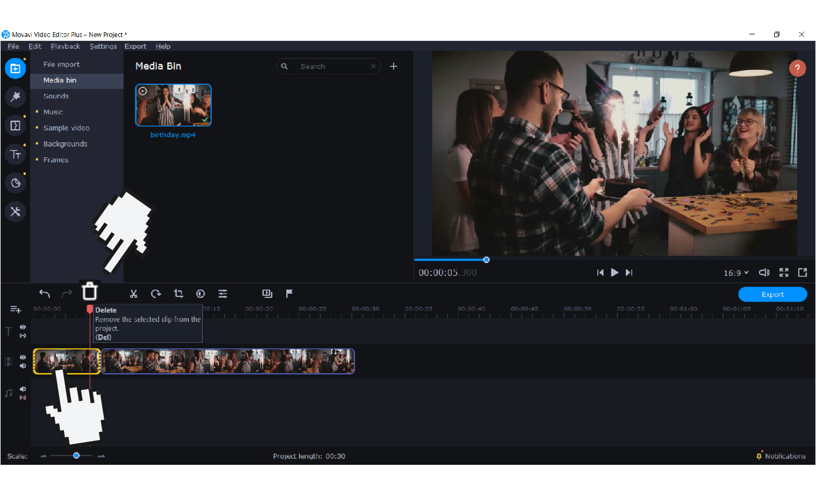Open the Transitions tab icon

(15, 126)
